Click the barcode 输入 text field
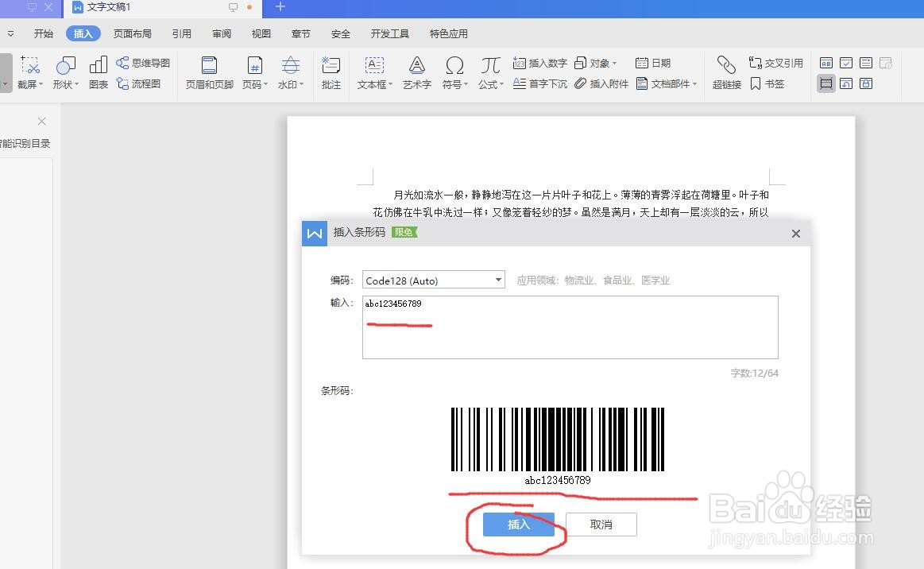The image size is (924, 569). 570,327
